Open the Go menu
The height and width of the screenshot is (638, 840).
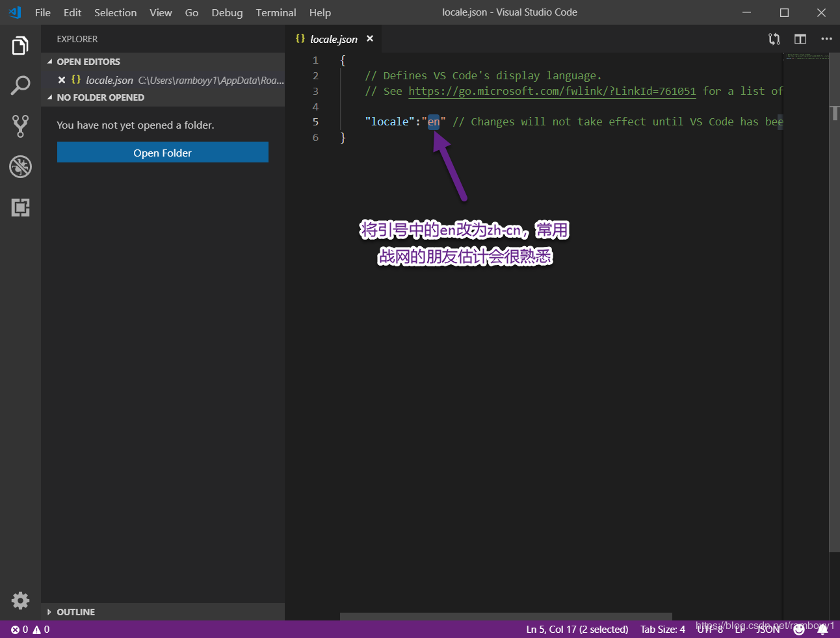[192, 12]
